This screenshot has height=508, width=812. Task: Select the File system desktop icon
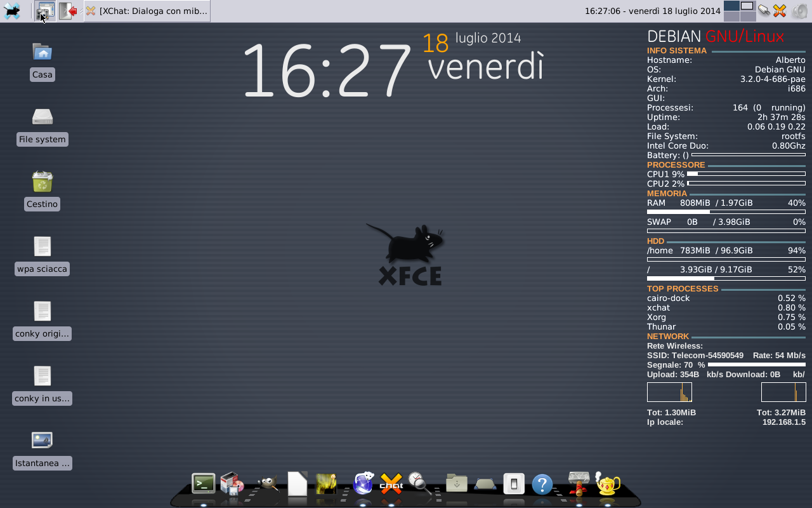[43, 126]
